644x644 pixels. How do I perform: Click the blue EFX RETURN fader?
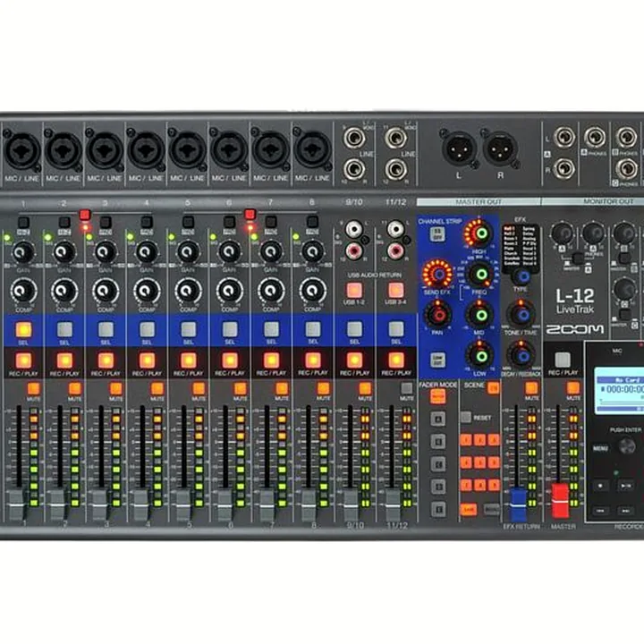coord(518,504)
